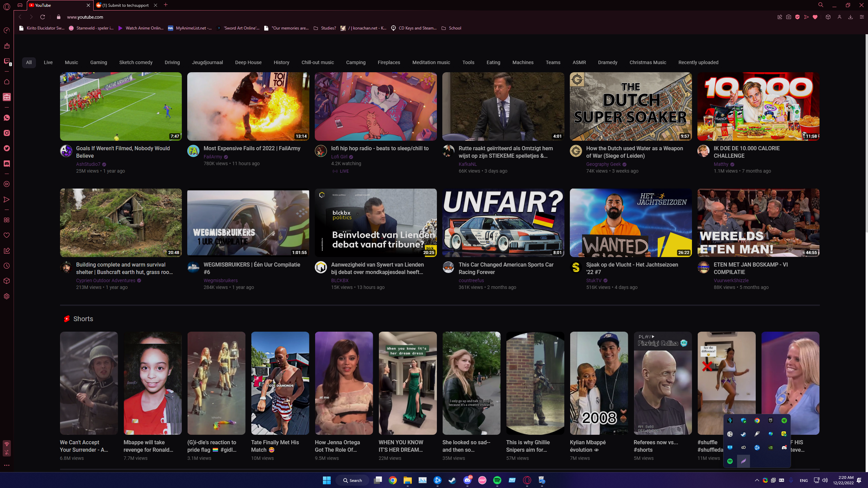Open sidebar History clock icon
Viewport: 868px width, 488px height.
click(6, 266)
